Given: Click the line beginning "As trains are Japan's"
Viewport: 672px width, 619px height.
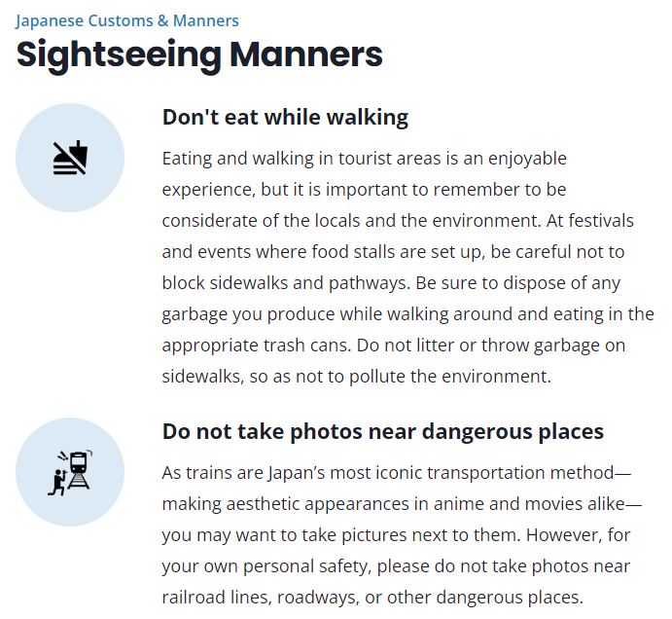Looking at the screenshot, I should pos(397,473).
